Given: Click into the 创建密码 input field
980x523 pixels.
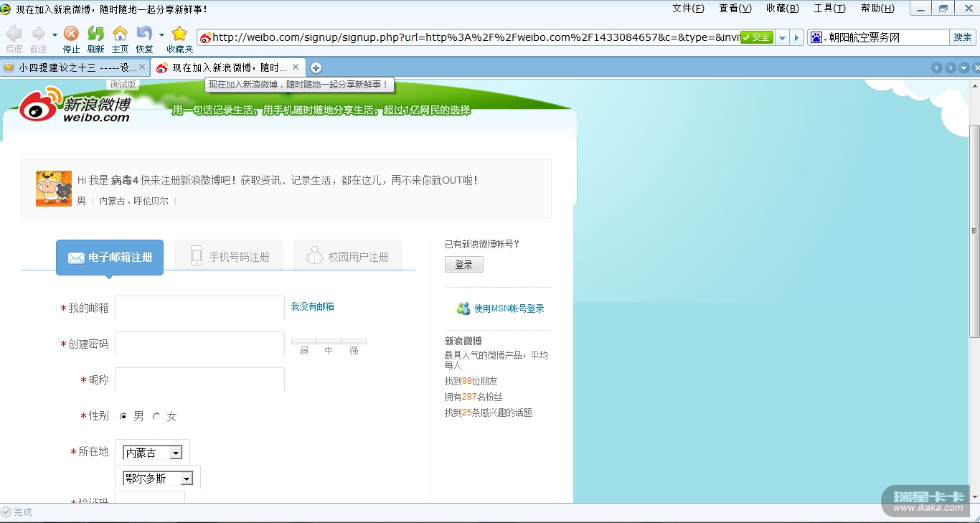Looking at the screenshot, I should point(200,344).
